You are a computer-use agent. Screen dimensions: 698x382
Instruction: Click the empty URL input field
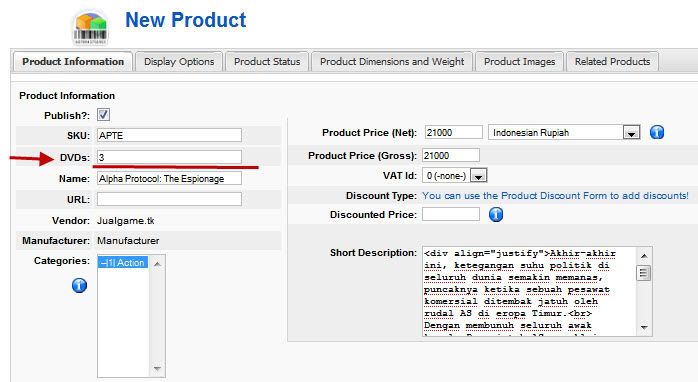pyautogui.click(x=169, y=199)
